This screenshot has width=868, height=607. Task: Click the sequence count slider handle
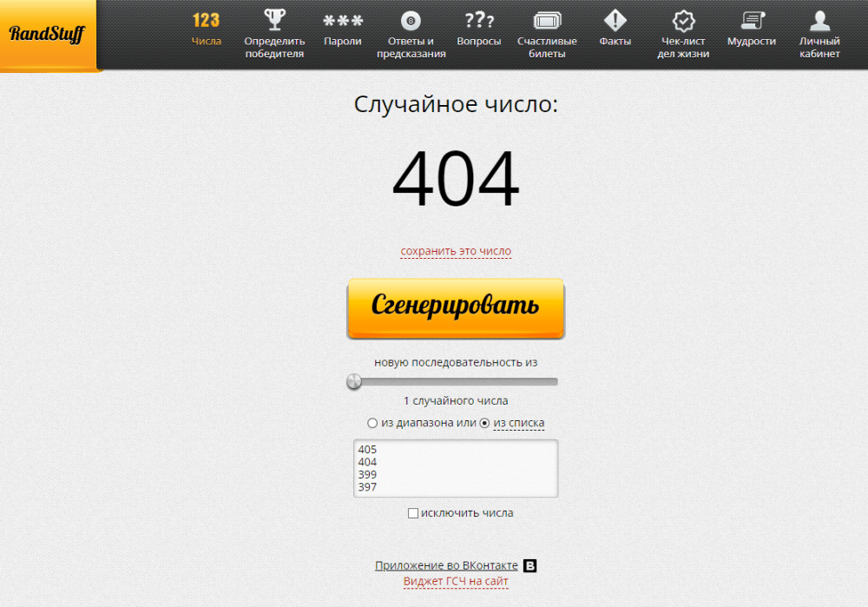click(354, 381)
